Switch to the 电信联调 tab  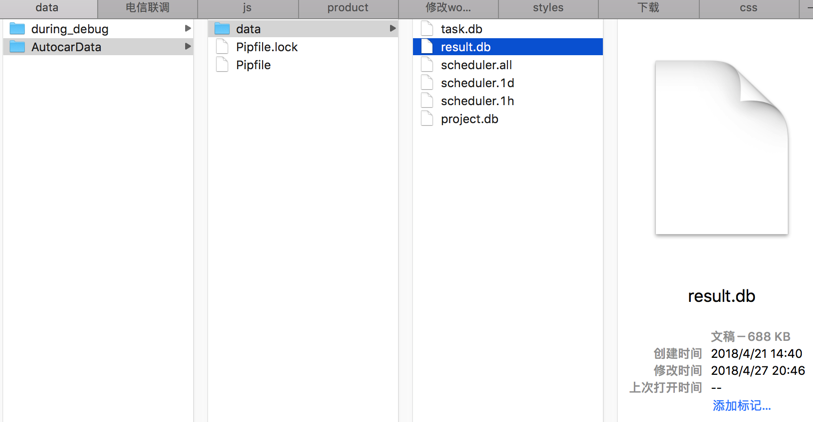147,8
